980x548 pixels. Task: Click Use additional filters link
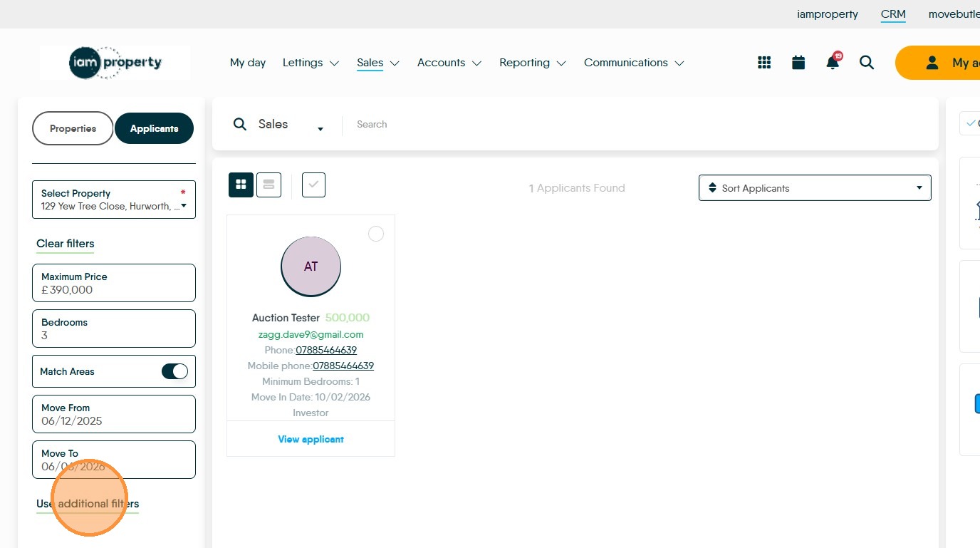pyautogui.click(x=88, y=504)
